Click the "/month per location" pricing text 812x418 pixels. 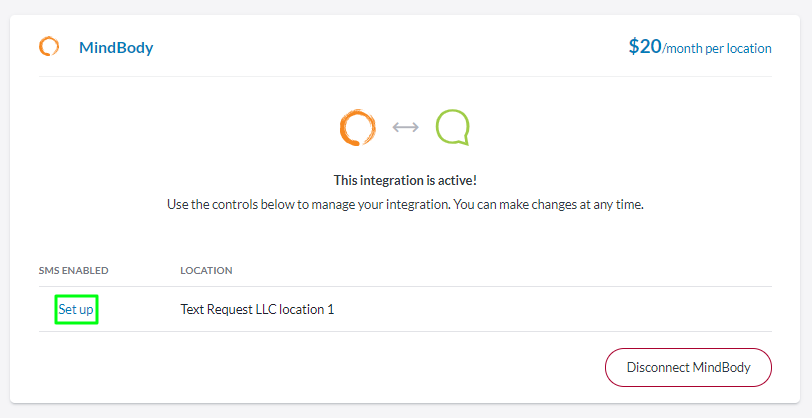click(x=718, y=48)
